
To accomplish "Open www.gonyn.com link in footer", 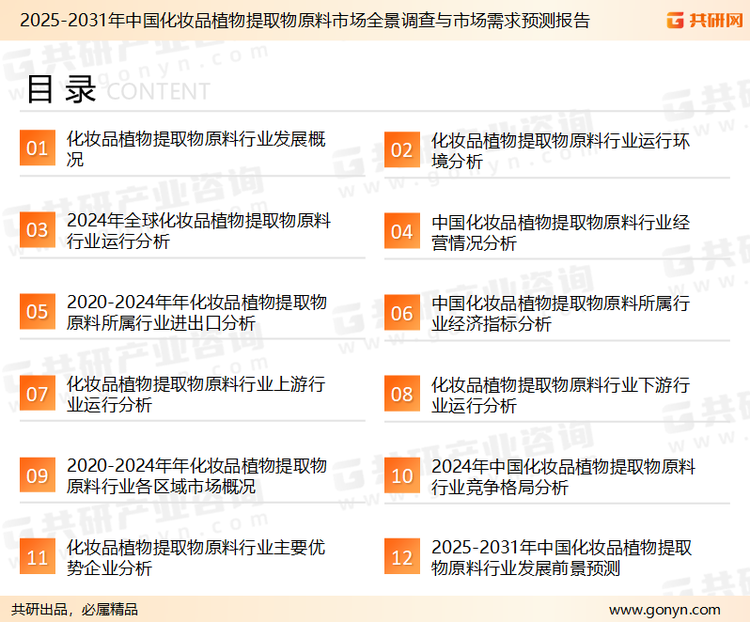I will click(664, 610).
